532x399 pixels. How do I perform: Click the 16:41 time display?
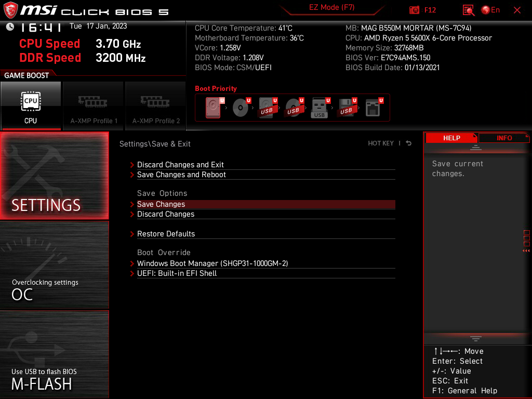pos(41,27)
